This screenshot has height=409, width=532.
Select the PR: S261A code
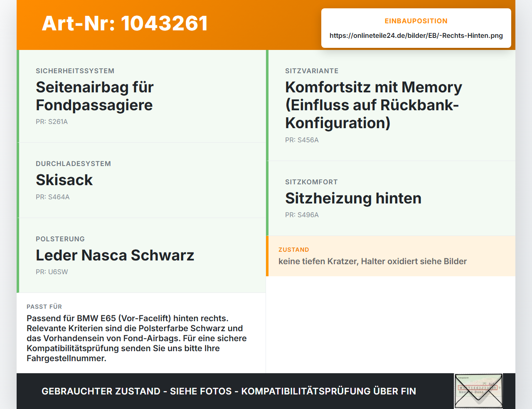point(52,122)
